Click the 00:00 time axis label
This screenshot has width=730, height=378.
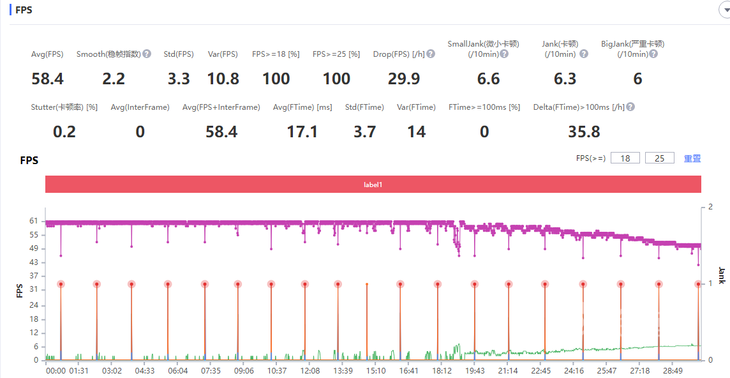coord(56,371)
